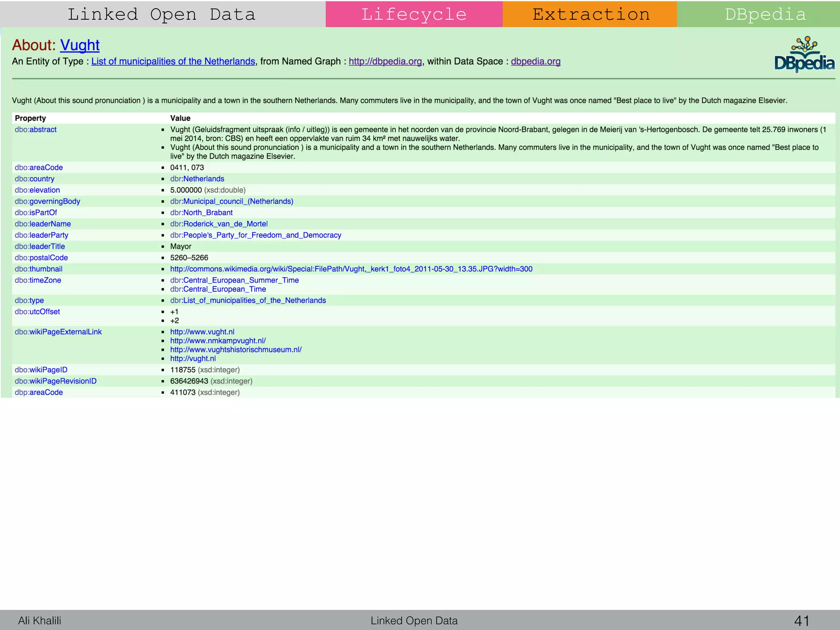Click the Property column header
This screenshot has height=630, width=840.
click(x=30, y=119)
